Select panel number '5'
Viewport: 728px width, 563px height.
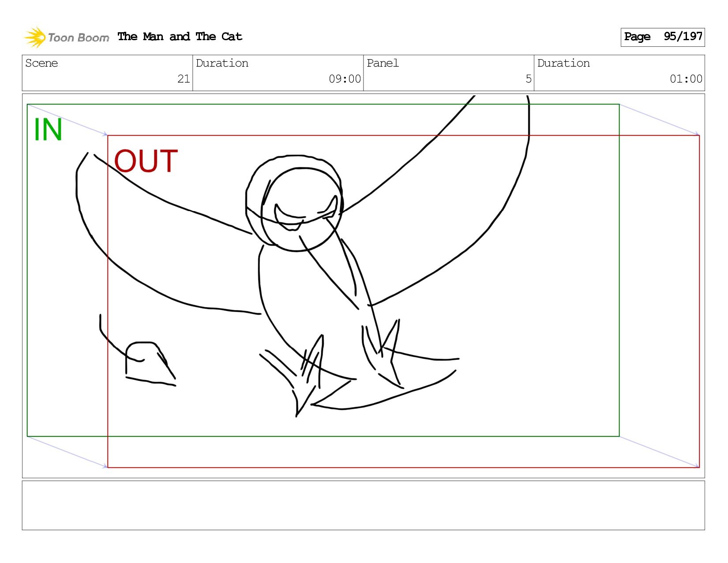coord(528,79)
